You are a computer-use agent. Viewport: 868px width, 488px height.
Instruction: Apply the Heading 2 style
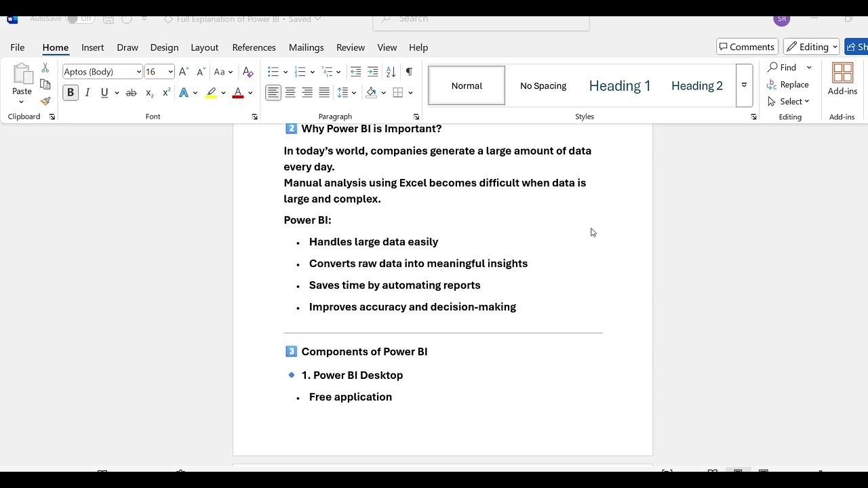pyautogui.click(x=697, y=85)
